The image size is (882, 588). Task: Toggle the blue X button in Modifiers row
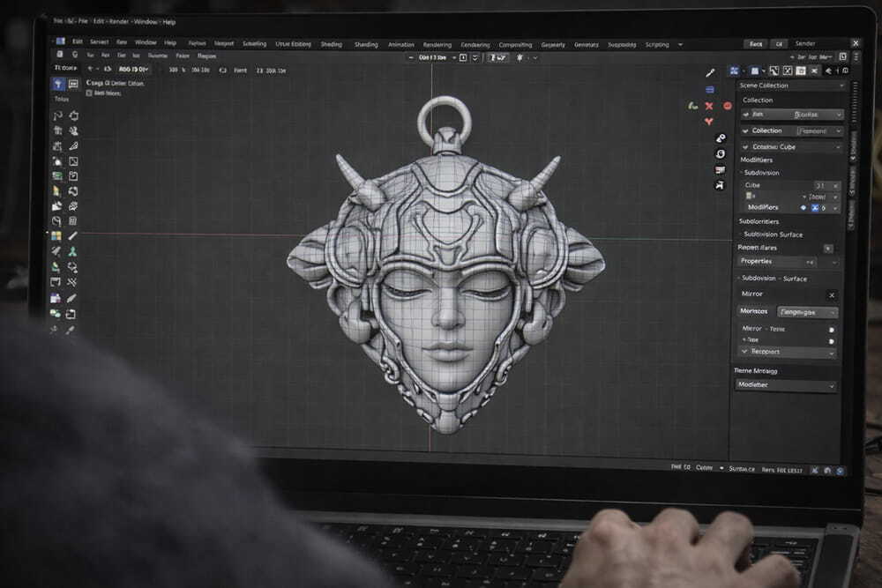(814, 208)
